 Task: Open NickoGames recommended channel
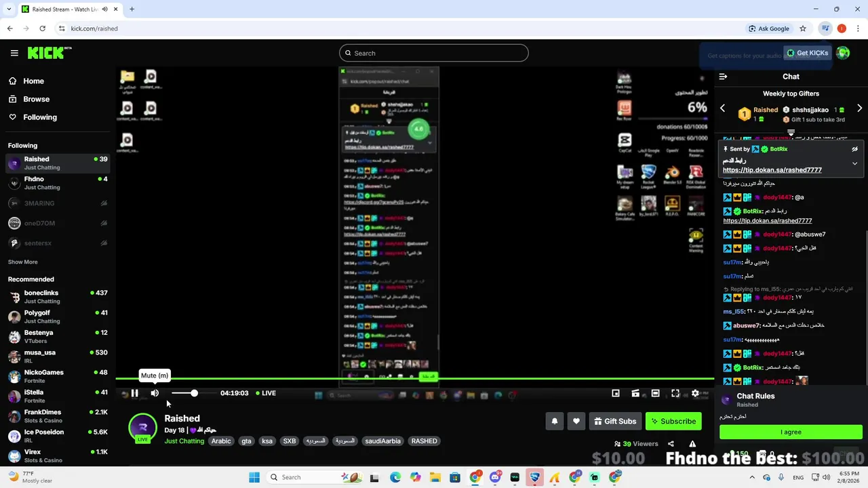(x=58, y=376)
